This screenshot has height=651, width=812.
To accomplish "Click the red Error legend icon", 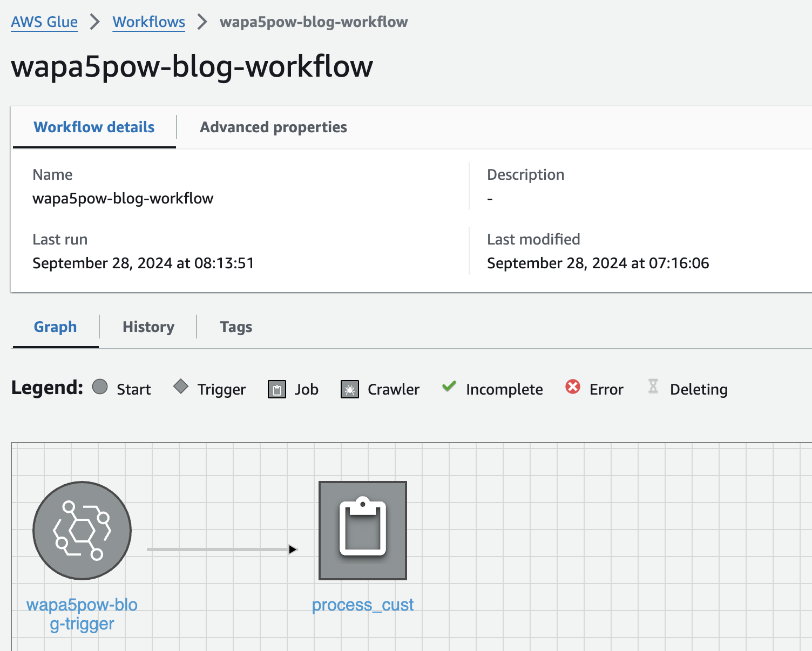I will (x=573, y=386).
